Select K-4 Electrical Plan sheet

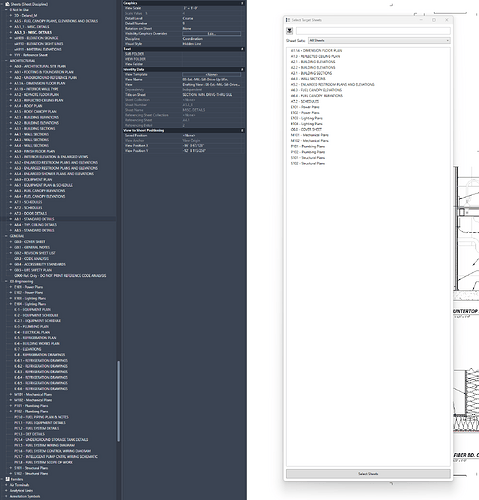coord(32,332)
